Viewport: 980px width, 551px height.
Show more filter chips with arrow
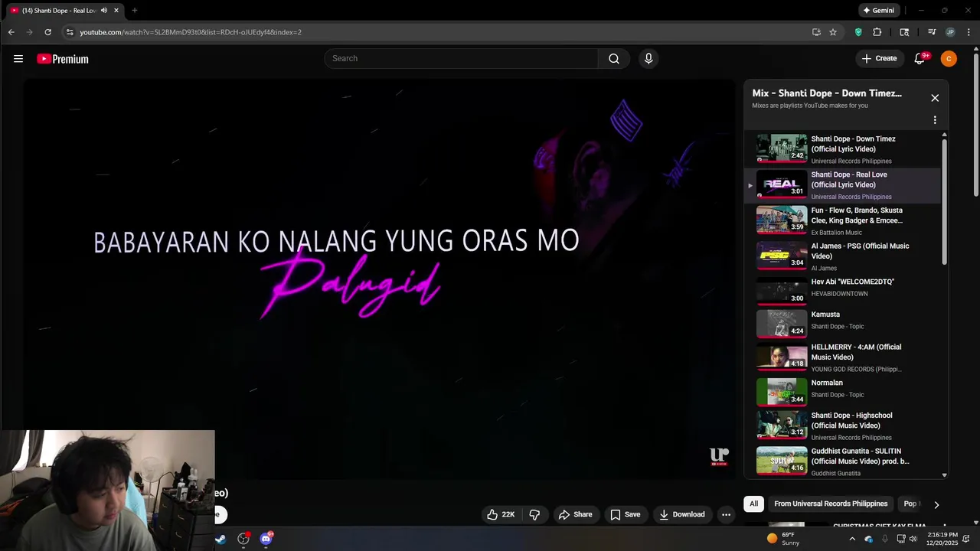(x=936, y=504)
